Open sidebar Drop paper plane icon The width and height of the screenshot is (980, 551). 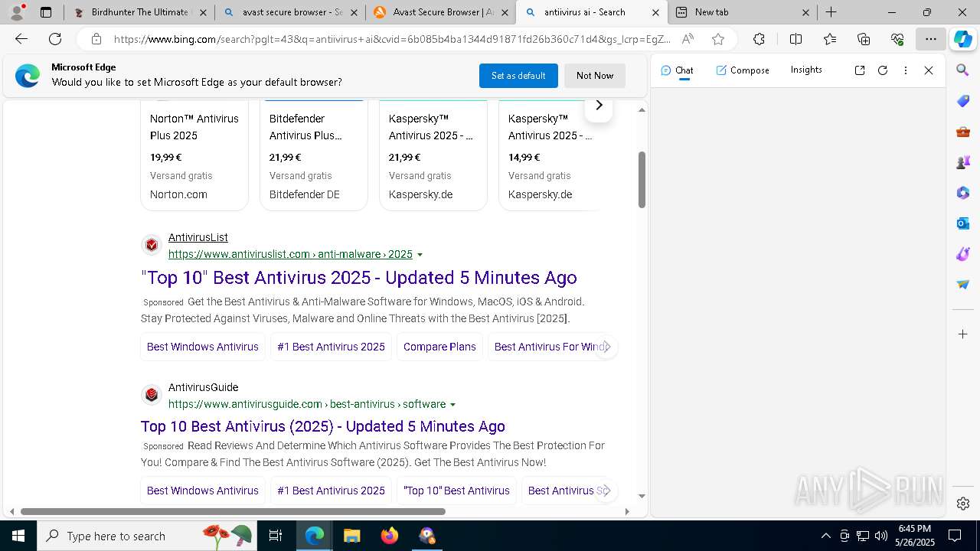pyautogui.click(x=962, y=285)
